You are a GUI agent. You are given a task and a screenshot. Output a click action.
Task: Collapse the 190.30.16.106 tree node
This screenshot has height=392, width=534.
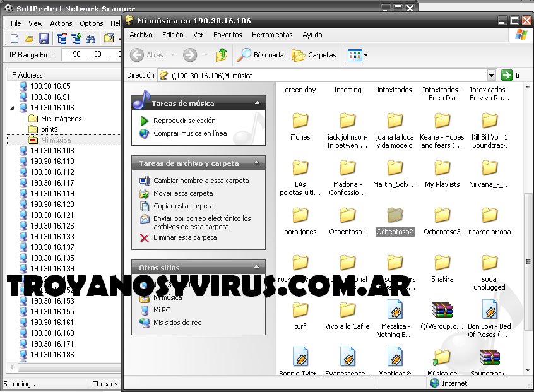[x=12, y=108]
